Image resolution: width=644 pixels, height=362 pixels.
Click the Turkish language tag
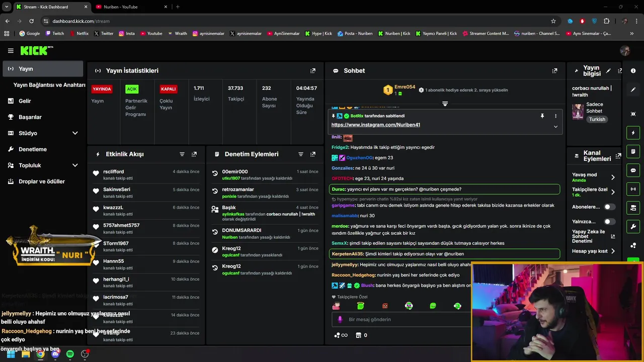(597, 120)
